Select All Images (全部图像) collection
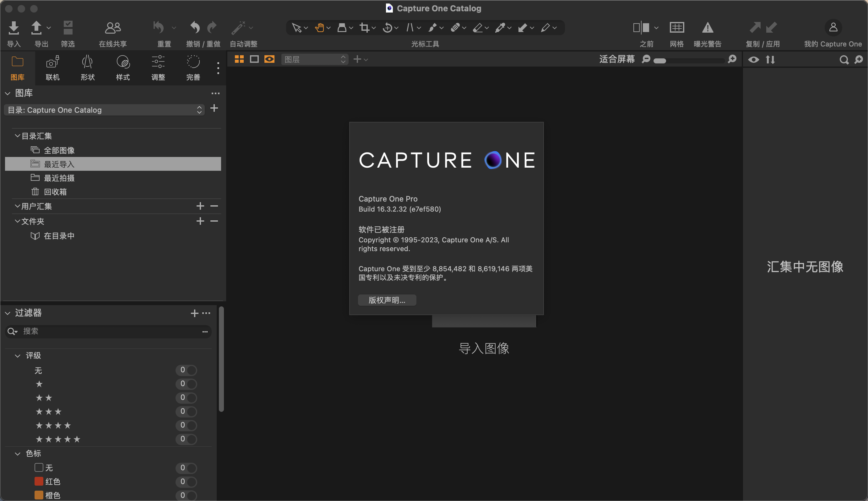Screen dimensions: 868x501 [x=113, y=150]
